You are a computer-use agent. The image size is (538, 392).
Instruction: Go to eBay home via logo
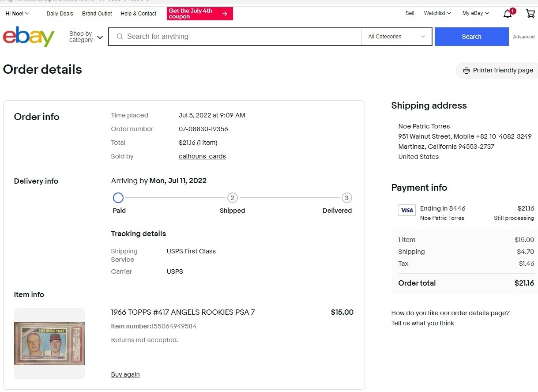(29, 37)
